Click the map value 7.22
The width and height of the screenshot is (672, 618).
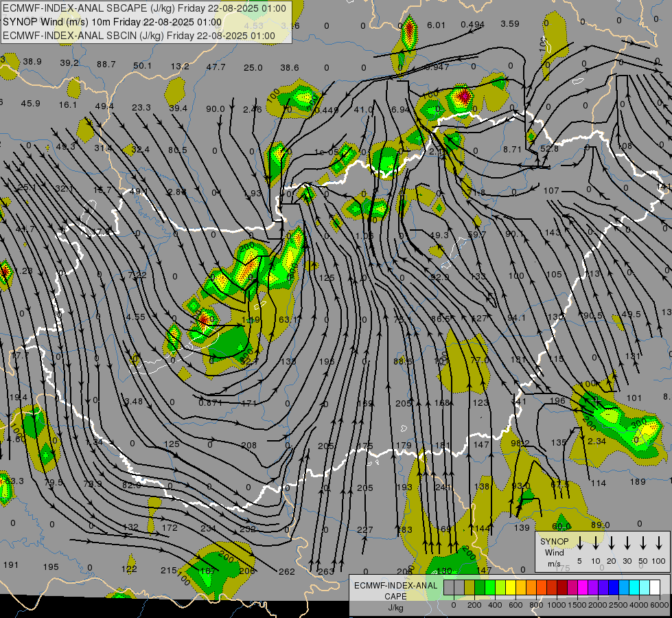(x=137, y=275)
